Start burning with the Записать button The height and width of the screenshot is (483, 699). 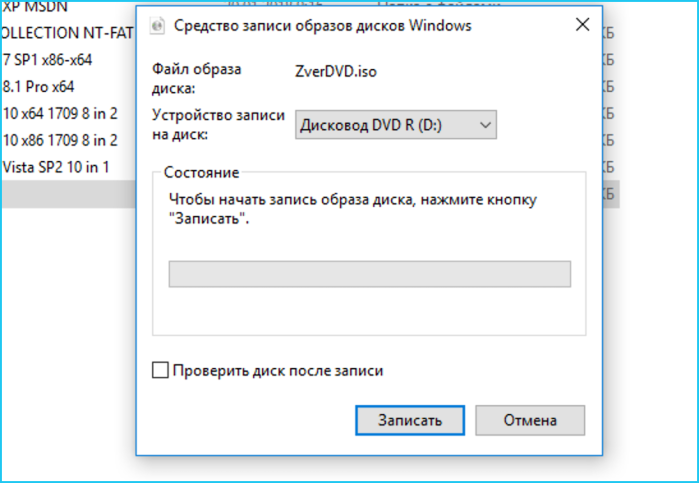pyautogui.click(x=410, y=420)
